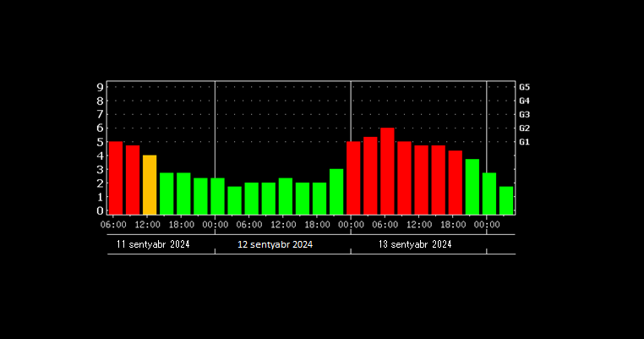This screenshot has height=339, width=644.
Task: Select the first red bar at chart's left
Action: pyautogui.click(x=116, y=178)
